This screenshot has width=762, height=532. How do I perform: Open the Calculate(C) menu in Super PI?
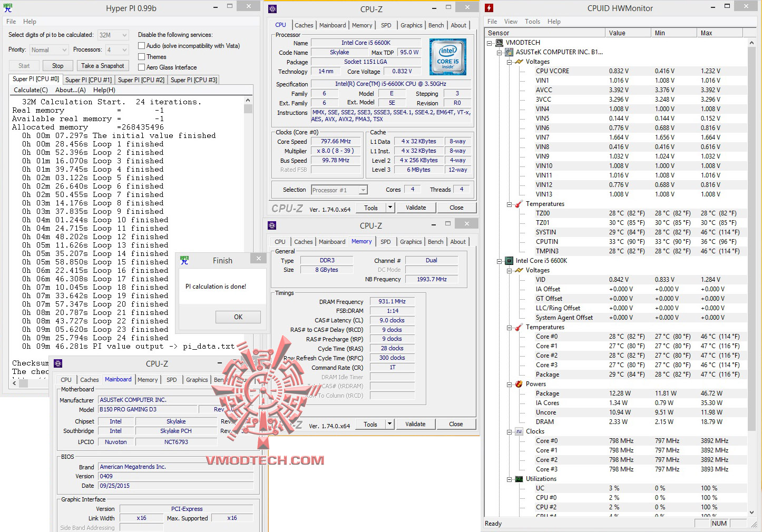[x=31, y=90]
